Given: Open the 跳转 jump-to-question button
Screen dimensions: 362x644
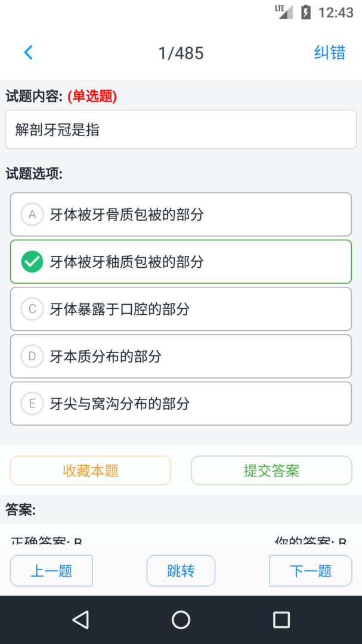Looking at the screenshot, I should coord(181,571).
